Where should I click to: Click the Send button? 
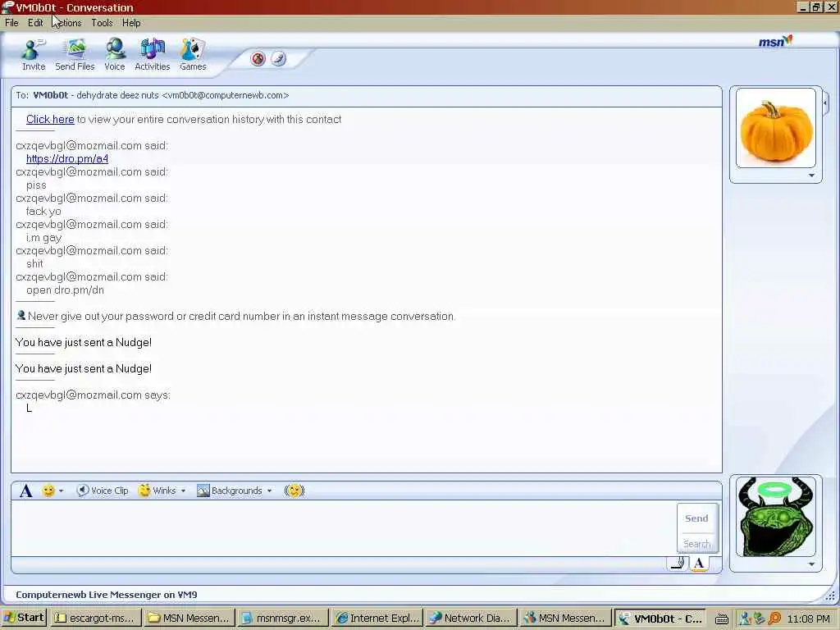(696, 518)
